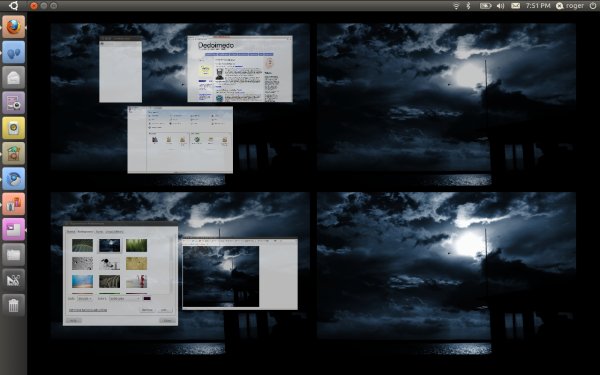Choose the dark moonlit sky wallpaper thumbnail
The height and width of the screenshot is (375, 600).
pos(109,245)
